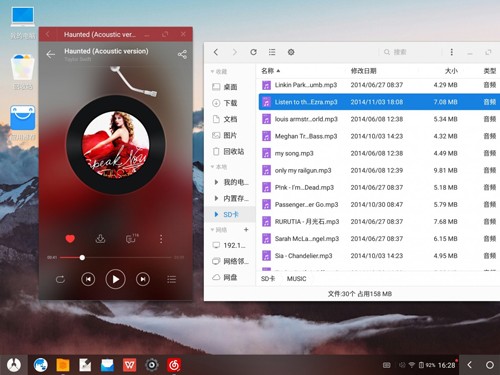This screenshot has height=375, width=500.
Task: Open the WPS Office taskbar icon
Action: pyautogui.click(x=129, y=365)
